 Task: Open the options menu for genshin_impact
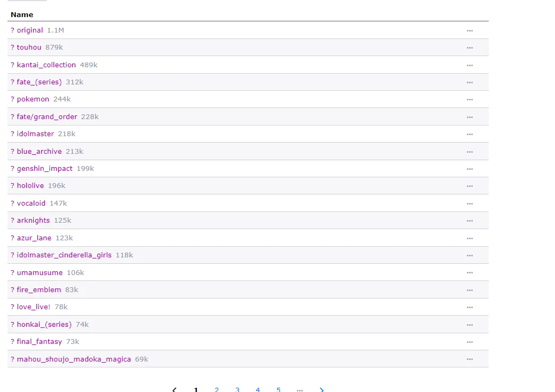click(469, 169)
